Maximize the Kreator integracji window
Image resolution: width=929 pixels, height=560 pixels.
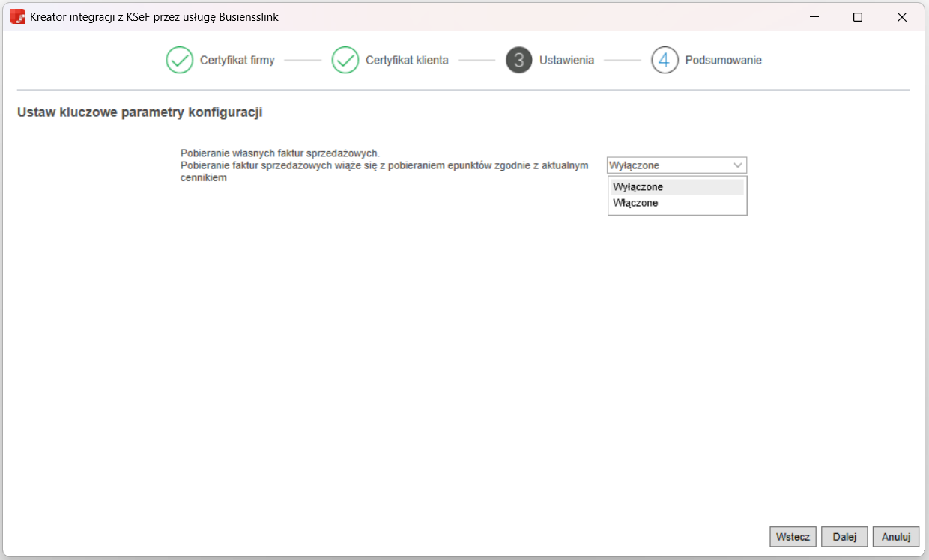click(858, 17)
